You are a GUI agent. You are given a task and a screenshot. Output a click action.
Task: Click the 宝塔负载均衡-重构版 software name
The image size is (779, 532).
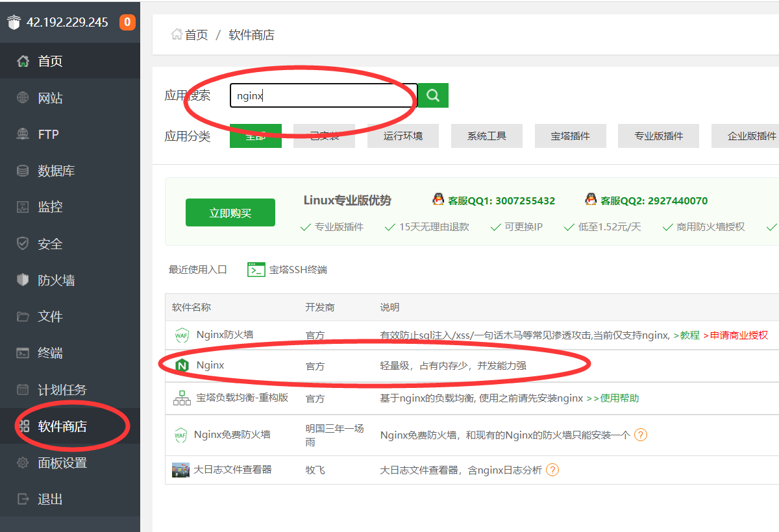pos(242,398)
